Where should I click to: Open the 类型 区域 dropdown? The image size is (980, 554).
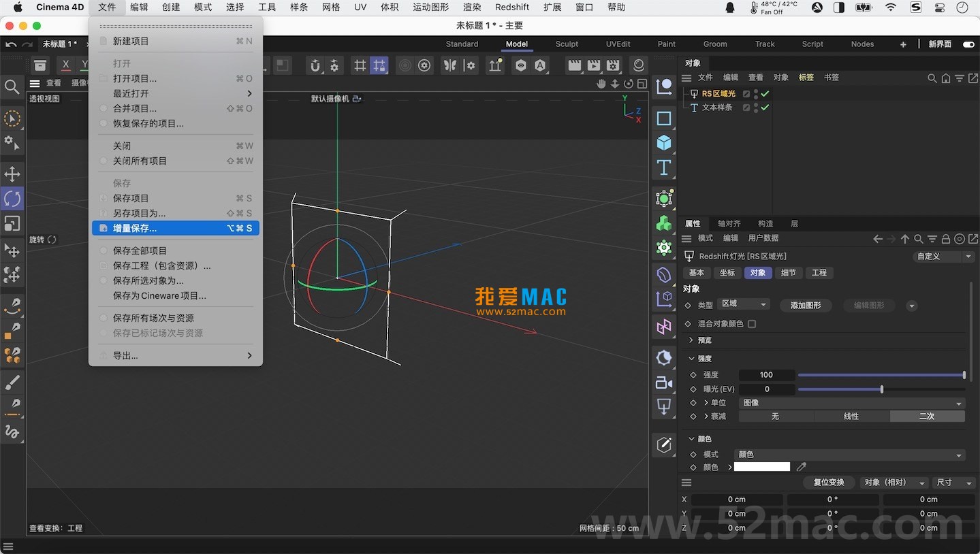744,304
